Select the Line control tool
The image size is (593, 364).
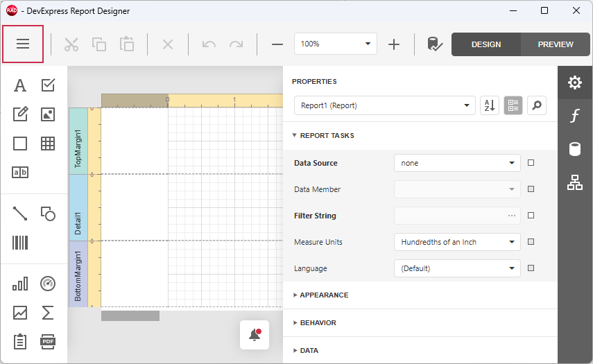[20, 214]
